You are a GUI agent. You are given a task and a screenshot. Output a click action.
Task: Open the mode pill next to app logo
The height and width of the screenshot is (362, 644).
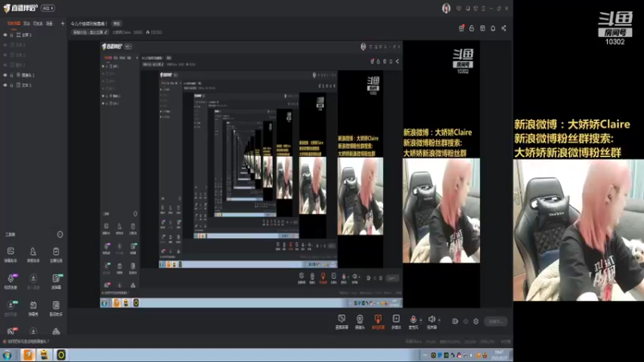[47, 8]
